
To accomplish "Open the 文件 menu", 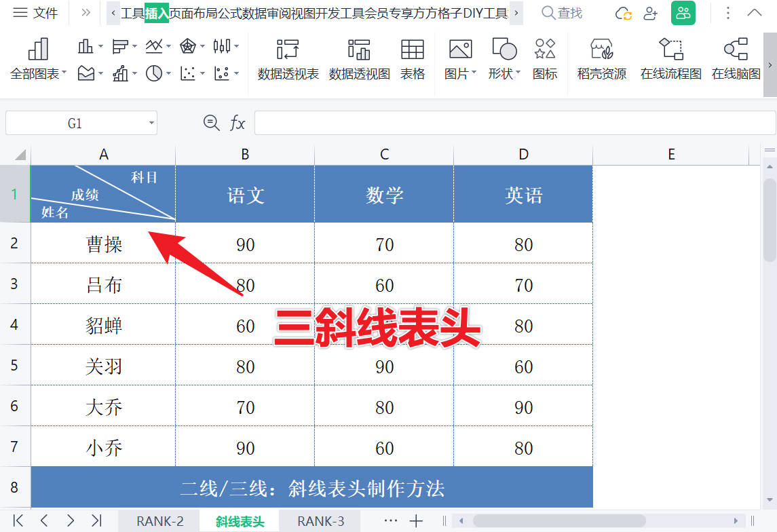I will (x=35, y=12).
